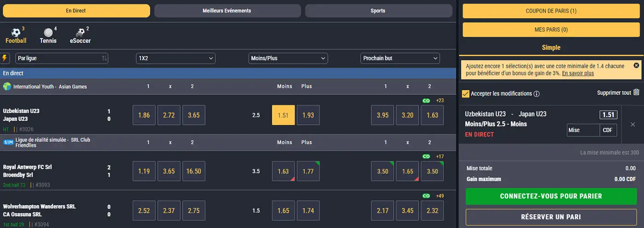Click Connectez-vous pour parier button
The width and height of the screenshot is (644, 228).
click(x=551, y=196)
